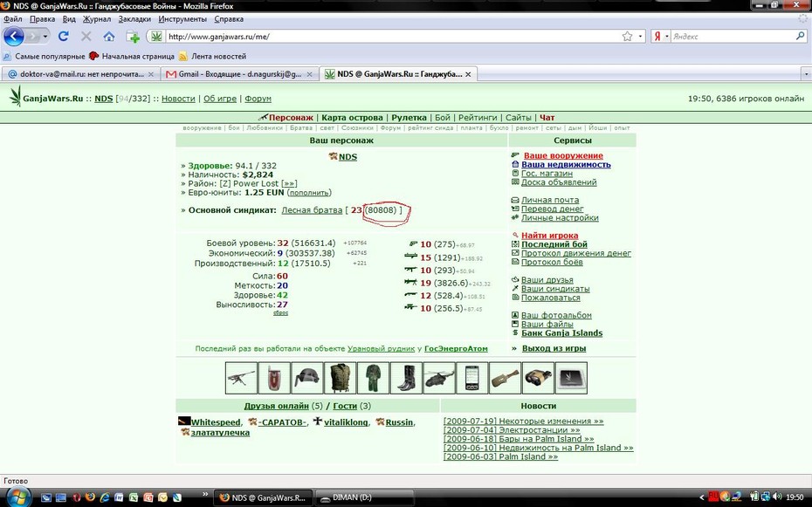Screen dimensions: 812x507
Task: Open the Ваше вооружение service link
Action: click(x=563, y=155)
